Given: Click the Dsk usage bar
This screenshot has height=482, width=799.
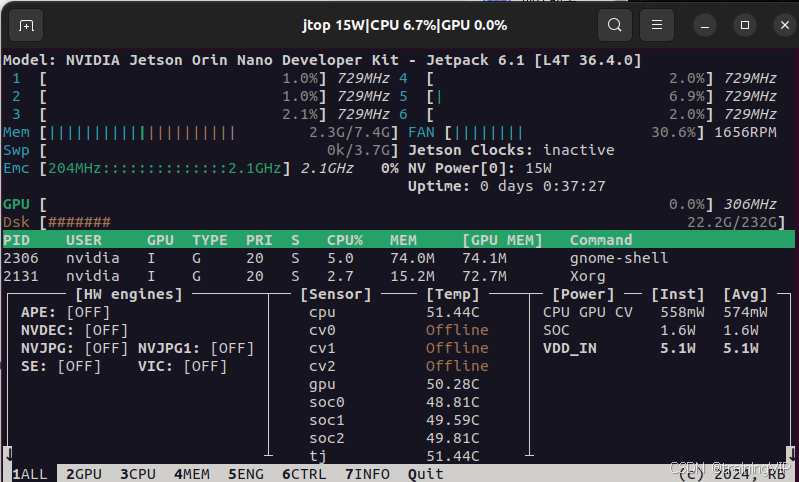Looking at the screenshot, I should pyautogui.click(x=413, y=222).
